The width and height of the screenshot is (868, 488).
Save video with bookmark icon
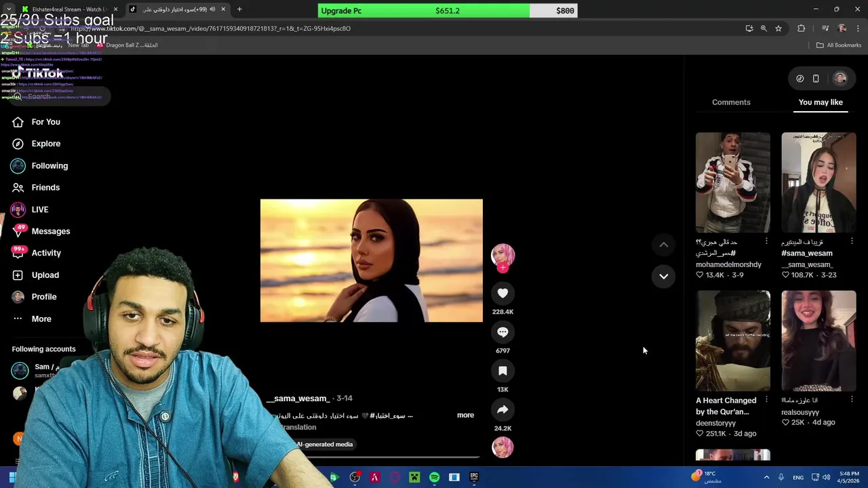(502, 371)
